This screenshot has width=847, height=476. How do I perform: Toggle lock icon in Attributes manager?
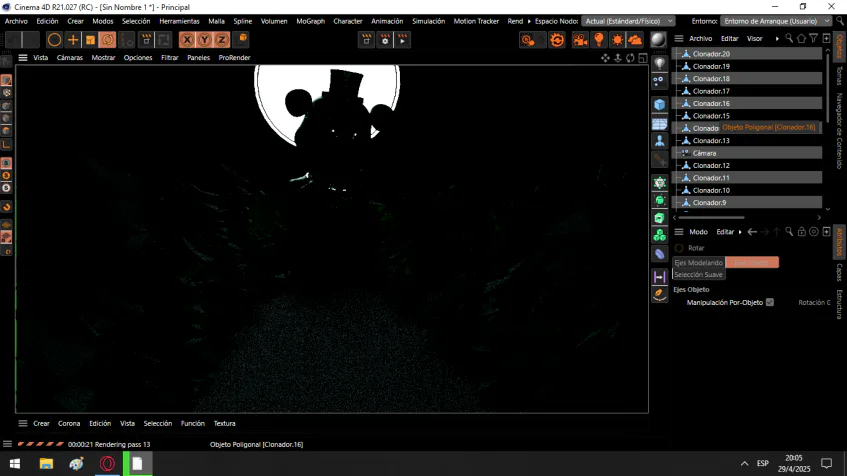pyautogui.click(x=802, y=232)
